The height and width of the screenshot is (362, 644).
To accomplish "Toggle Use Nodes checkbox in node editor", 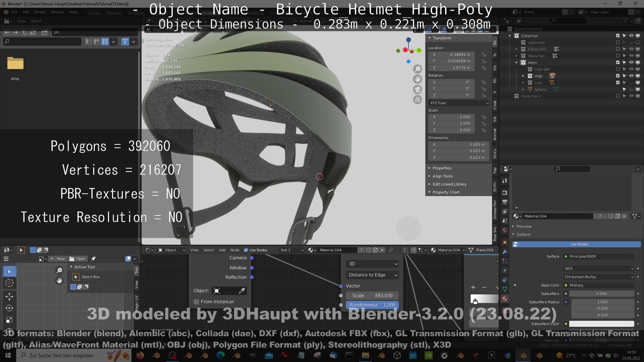I will 246,250.
